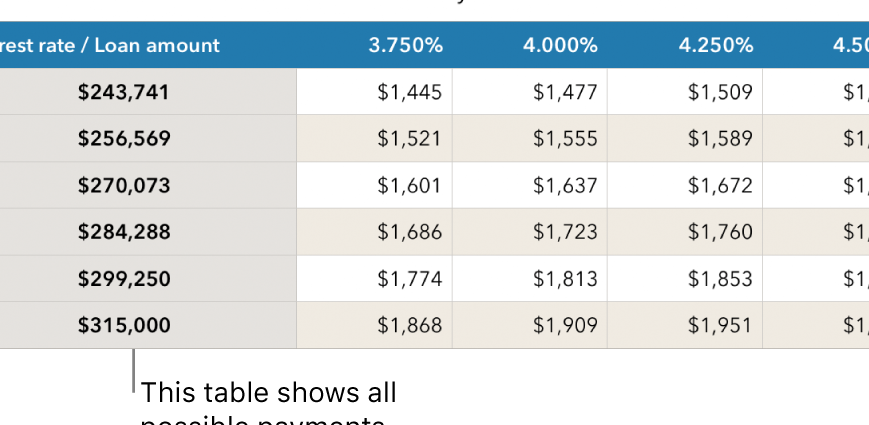Viewport: 869px width, 425px height.
Task: Select the $1,589 payment cell
Action: [x=720, y=138]
